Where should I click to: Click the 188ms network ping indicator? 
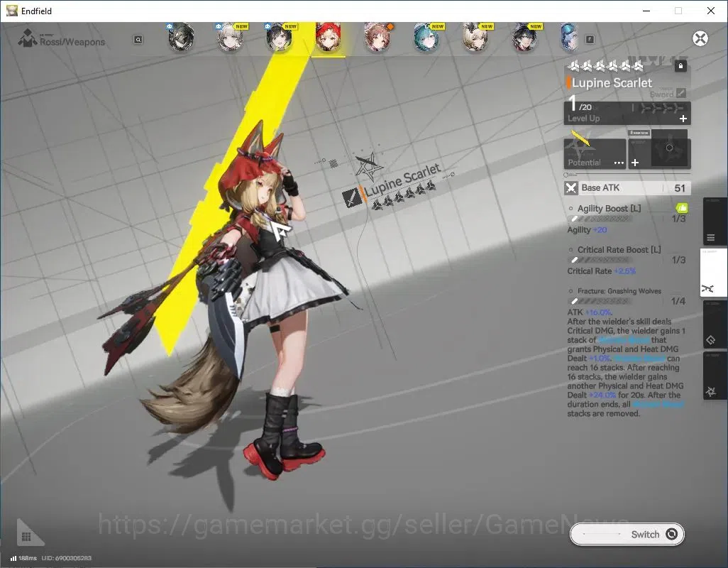[x=23, y=558]
